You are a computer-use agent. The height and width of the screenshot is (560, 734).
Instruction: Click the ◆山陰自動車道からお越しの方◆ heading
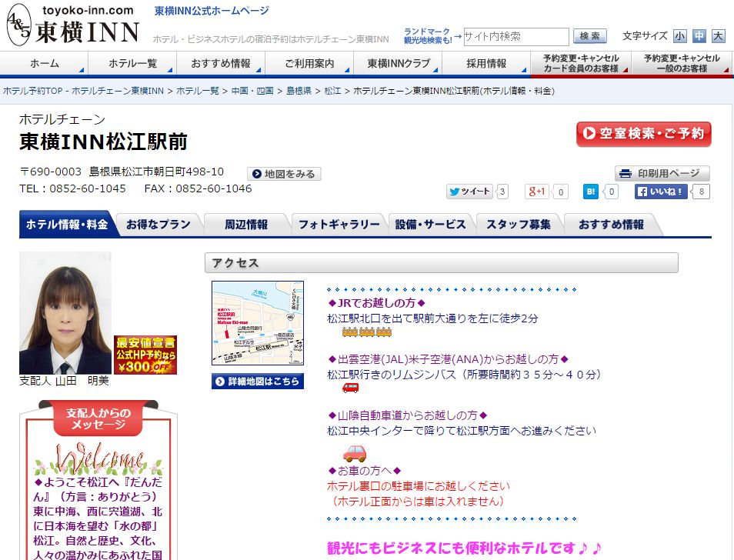coord(408,415)
